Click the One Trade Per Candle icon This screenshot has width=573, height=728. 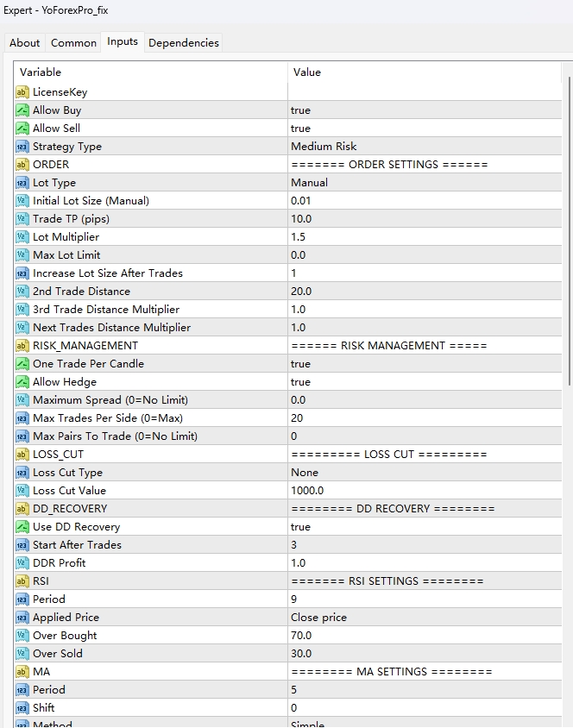pyautogui.click(x=22, y=363)
